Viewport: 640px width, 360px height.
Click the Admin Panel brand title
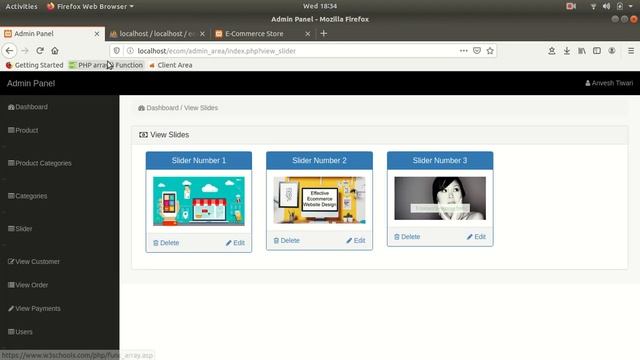click(31, 83)
